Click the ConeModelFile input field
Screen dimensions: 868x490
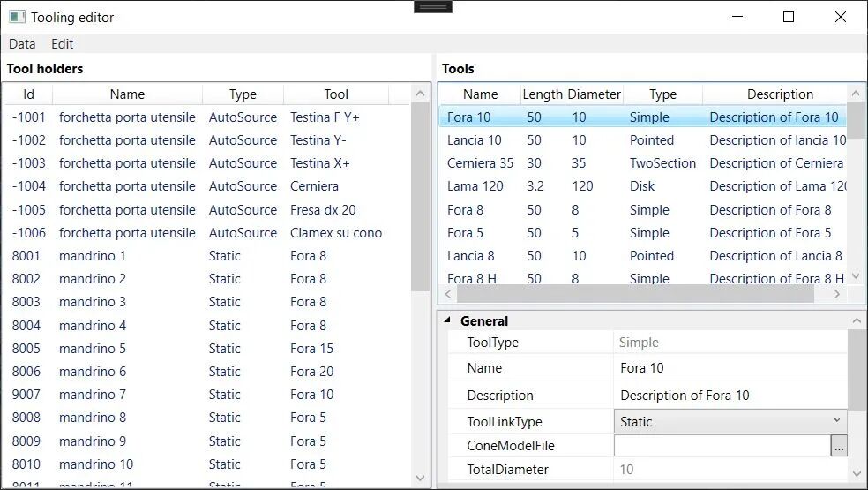point(722,446)
